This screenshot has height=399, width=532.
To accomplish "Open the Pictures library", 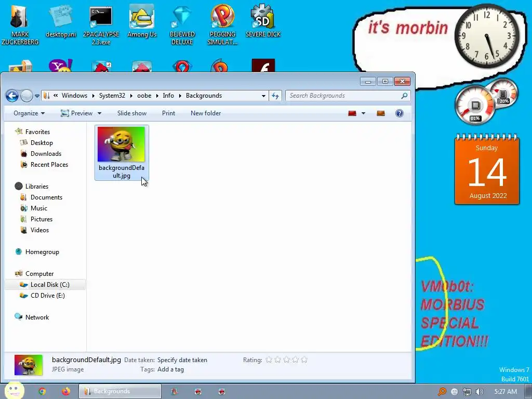I will 42,219.
